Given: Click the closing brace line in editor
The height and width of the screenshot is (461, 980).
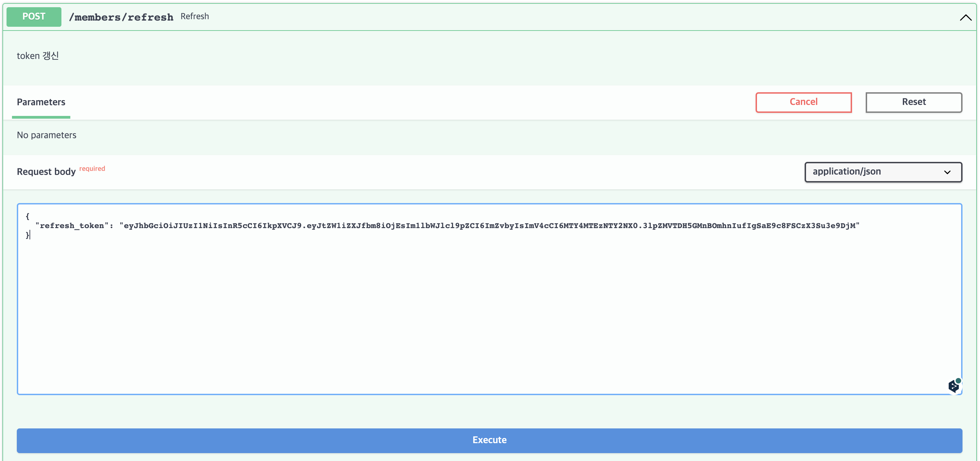Looking at the screenshot, I should pos(27,235).
